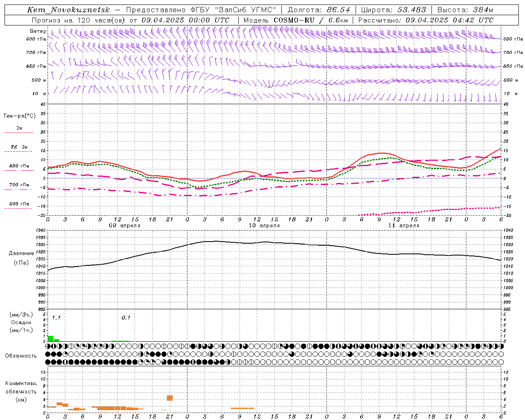This screenshot has width=525, height=420.
Task: Click the green precipitation bar at hour 0
Action: pos(50,338)
